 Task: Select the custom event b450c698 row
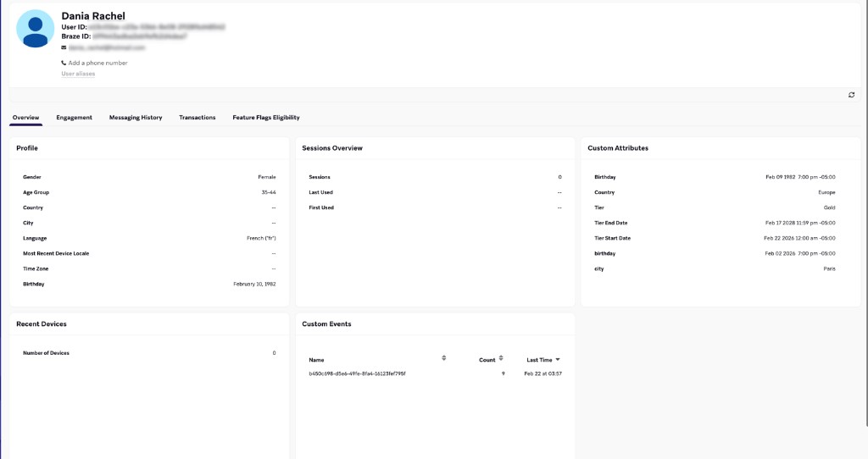[357, 373]
